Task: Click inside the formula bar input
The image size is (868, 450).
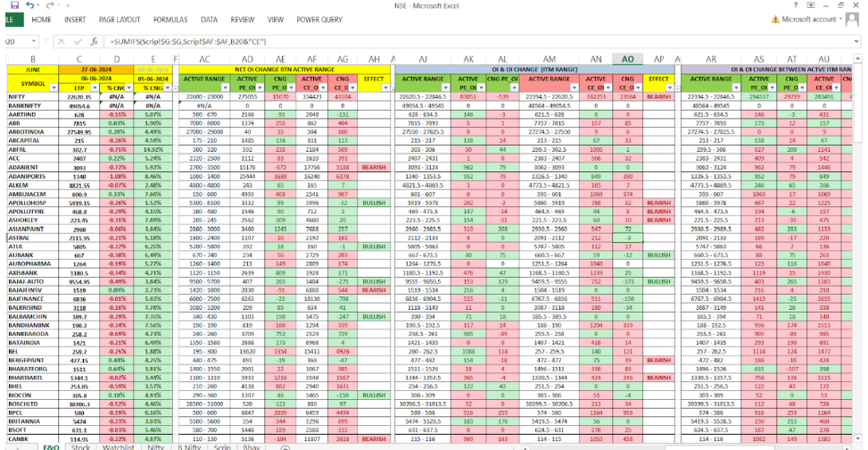Action: [446, 41]
